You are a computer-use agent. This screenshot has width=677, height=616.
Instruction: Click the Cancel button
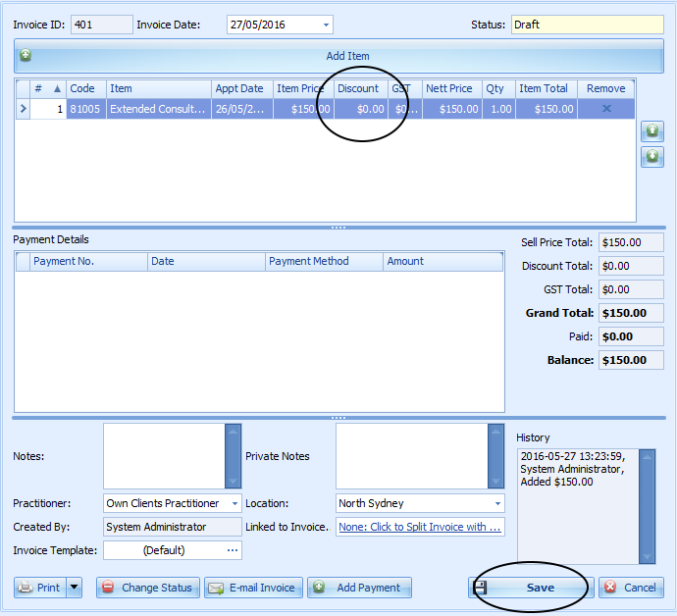[x=631, y=588]
